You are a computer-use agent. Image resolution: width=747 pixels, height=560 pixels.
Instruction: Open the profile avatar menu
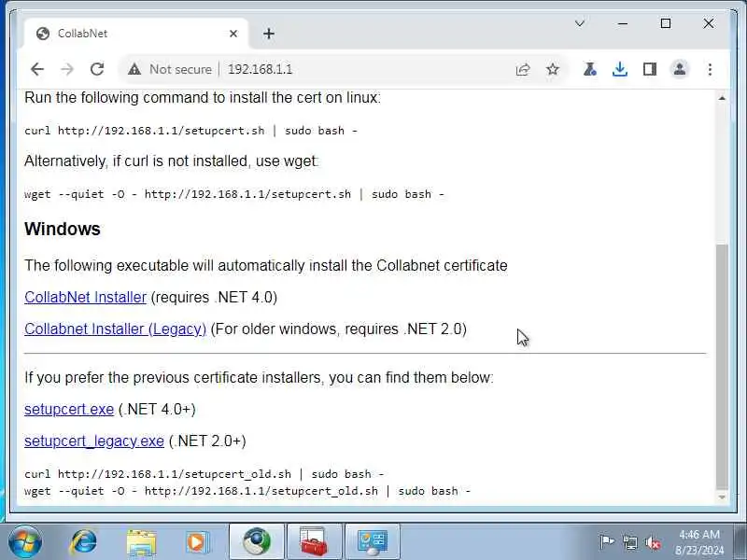[680, 69]
